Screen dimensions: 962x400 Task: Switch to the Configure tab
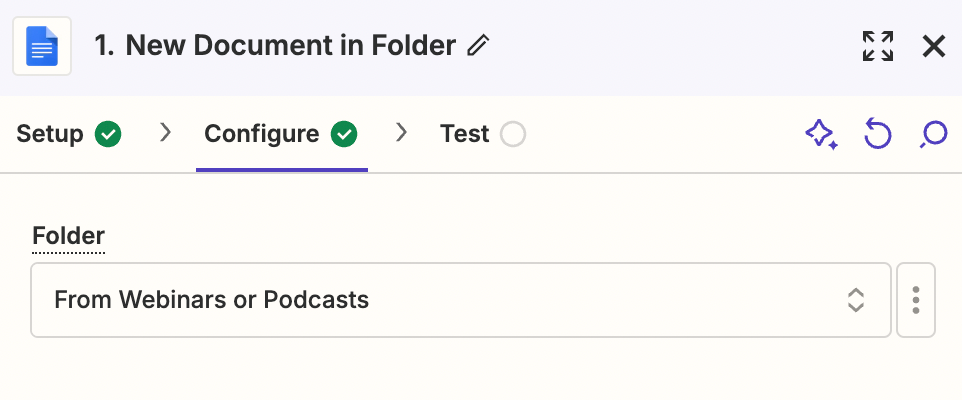click(262, 134)
